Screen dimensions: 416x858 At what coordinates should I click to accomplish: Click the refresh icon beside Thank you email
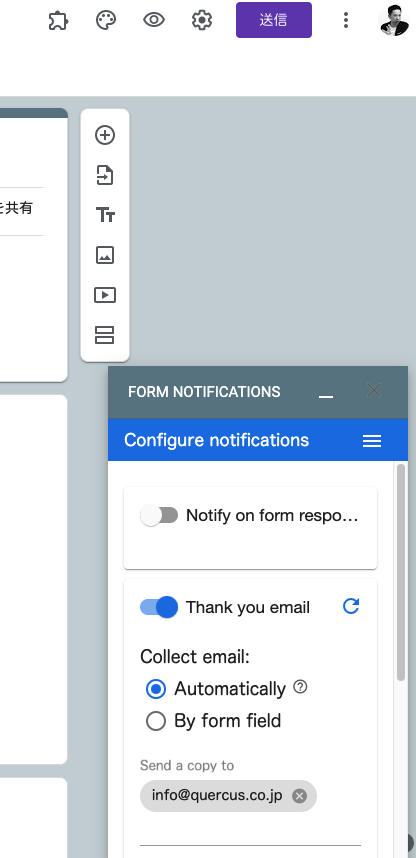coord(351,606)
